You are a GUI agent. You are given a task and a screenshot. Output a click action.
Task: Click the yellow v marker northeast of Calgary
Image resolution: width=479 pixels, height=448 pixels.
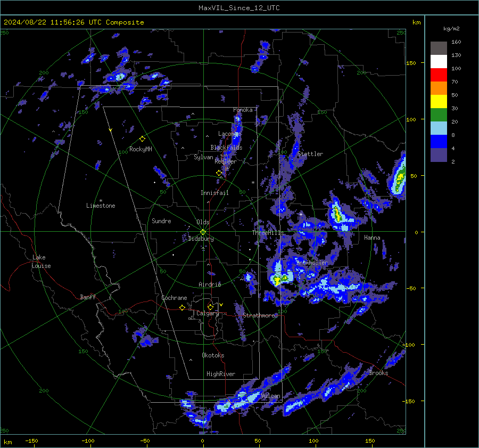tap(221, 305)
